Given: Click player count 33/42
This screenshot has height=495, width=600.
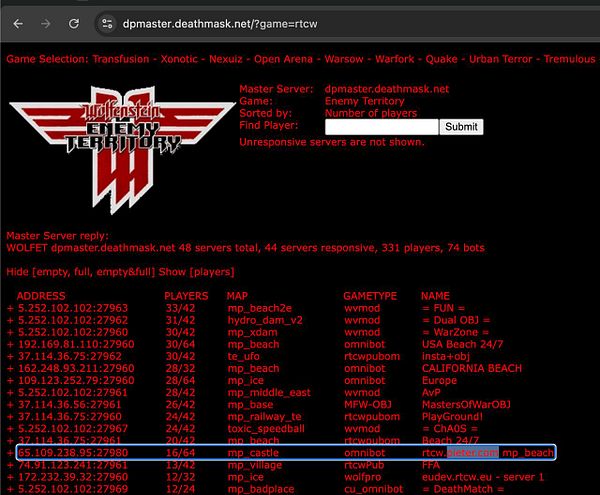Looking at the screenshot, I should [180, 308].
